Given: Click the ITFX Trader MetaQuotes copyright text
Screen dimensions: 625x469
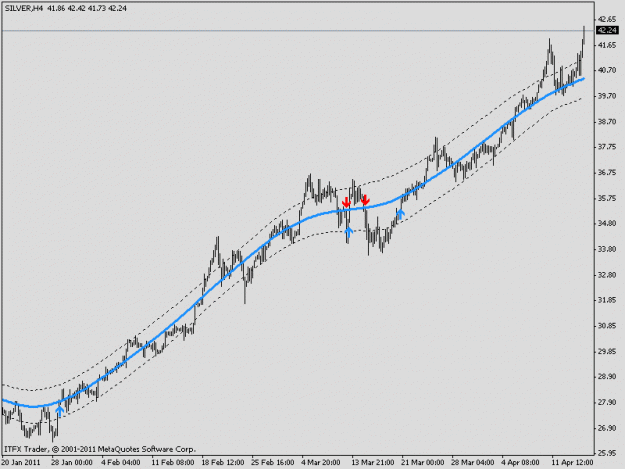Looking at the screenshot, I should click(x=100, y=449).
